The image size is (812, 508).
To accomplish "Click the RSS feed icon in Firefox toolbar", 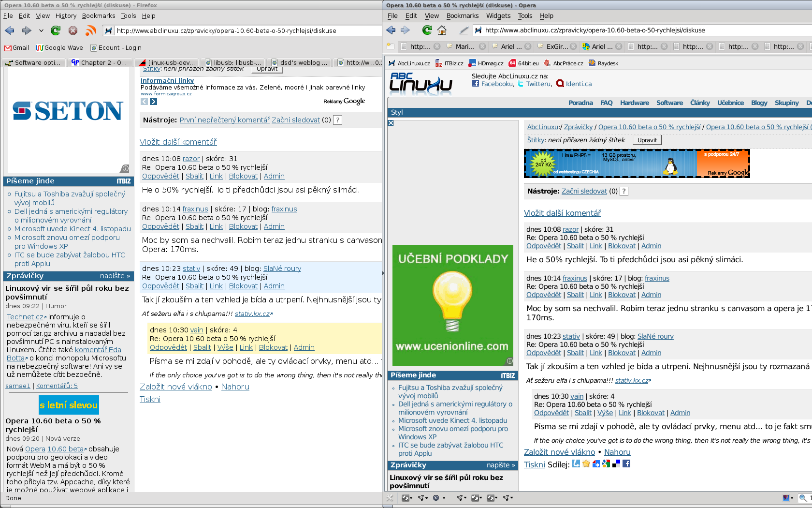I will point(90,30).
